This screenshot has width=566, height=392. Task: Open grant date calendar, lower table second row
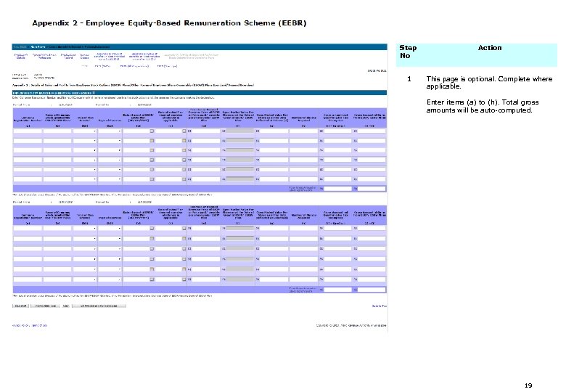(152, 238)
